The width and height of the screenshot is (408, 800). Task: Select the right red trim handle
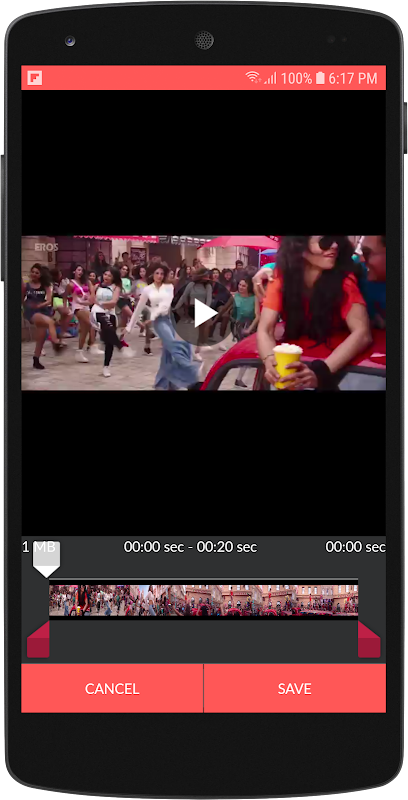click(x=369, y=639)
